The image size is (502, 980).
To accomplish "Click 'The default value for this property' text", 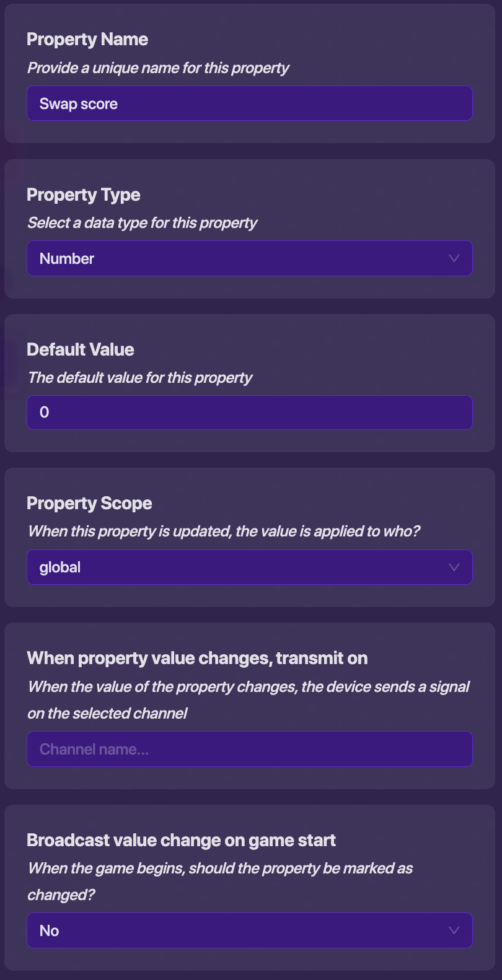I will (x=140, y=378).
